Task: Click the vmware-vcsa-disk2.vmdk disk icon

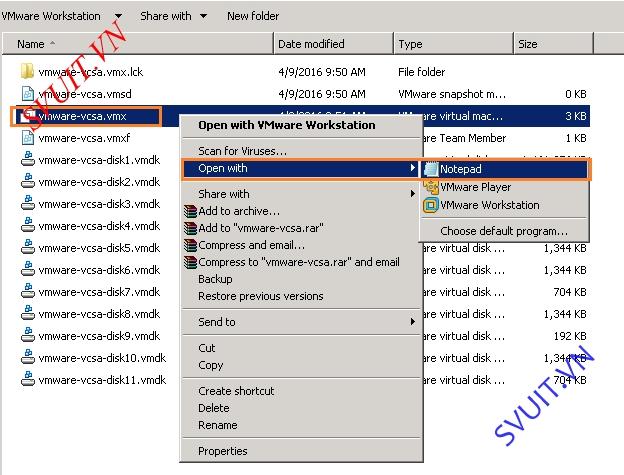Action: (x=27, y=181)
